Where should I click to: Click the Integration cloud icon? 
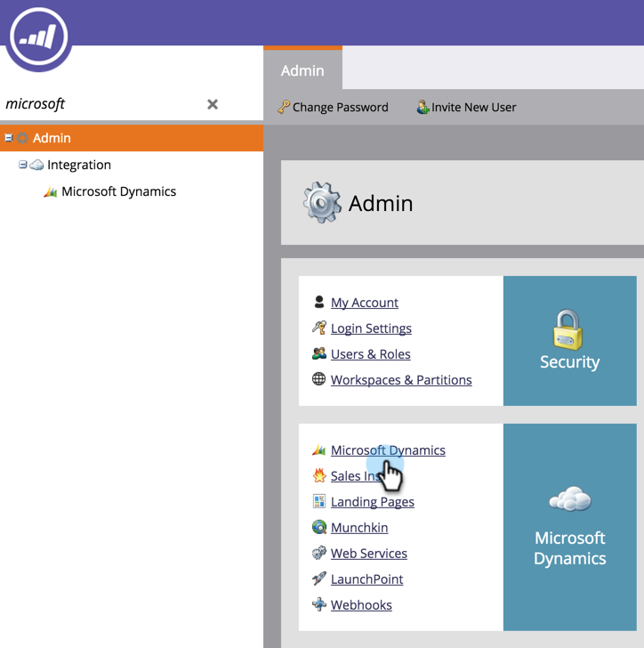point(36,165)
